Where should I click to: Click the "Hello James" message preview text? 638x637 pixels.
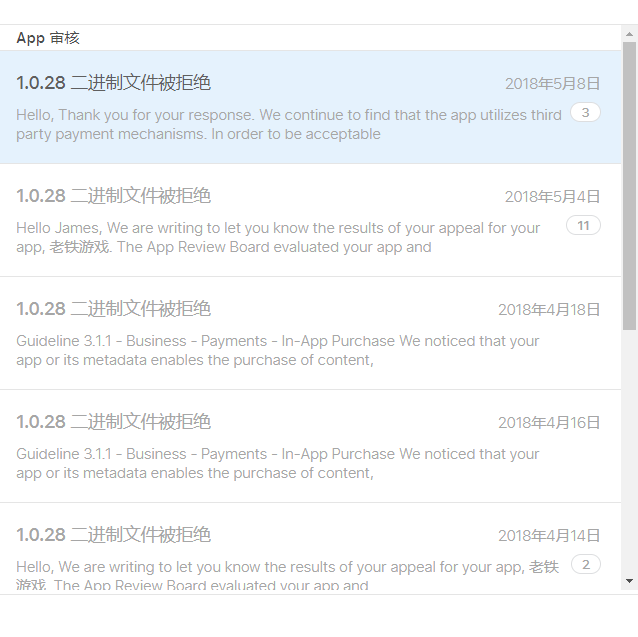point(278,238)
